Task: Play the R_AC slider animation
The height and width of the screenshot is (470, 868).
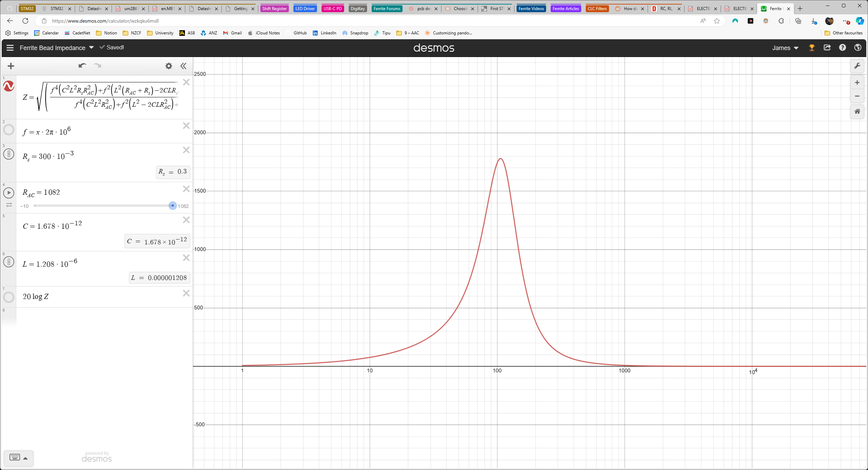Action: coord(9,193)
